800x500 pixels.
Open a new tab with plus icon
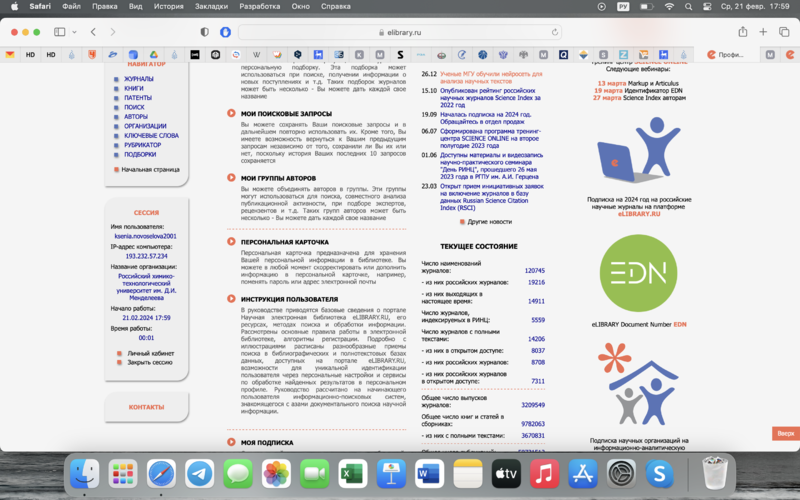763,32
